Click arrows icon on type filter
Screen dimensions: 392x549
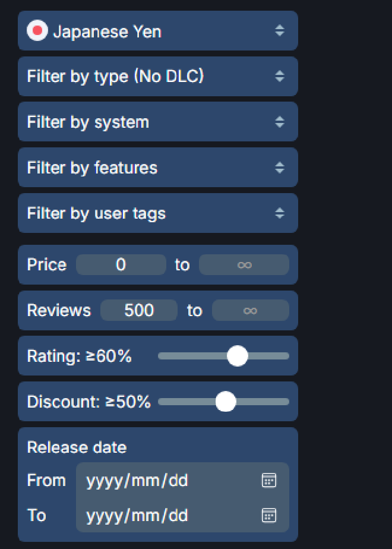280,77
